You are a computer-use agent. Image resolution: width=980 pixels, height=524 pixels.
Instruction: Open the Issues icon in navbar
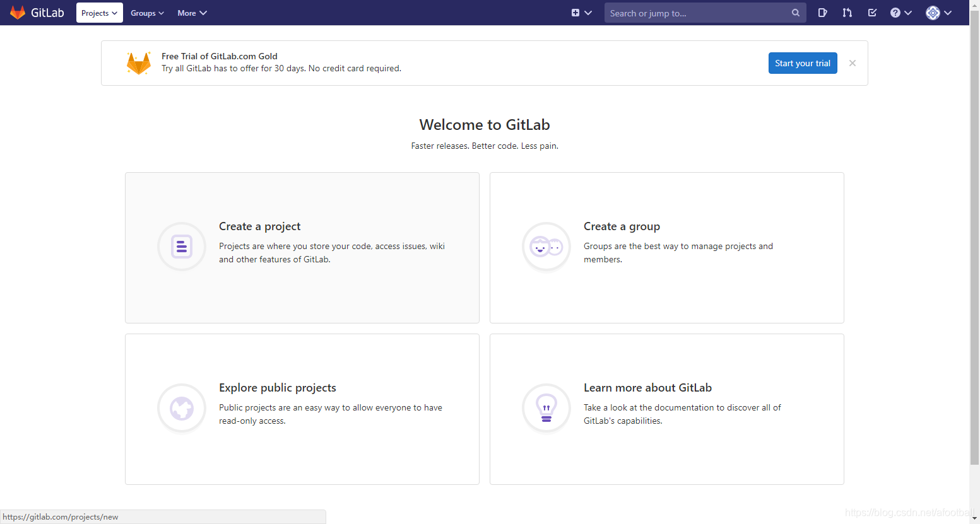point(822,13)
